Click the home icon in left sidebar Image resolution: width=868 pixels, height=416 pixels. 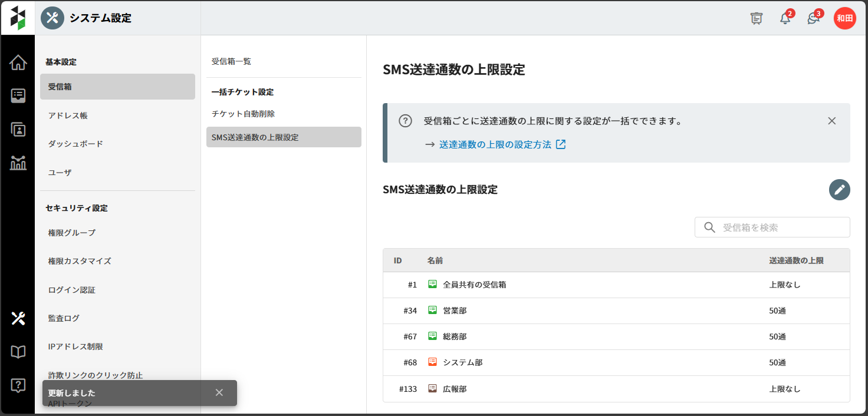(x=18, y=62)
